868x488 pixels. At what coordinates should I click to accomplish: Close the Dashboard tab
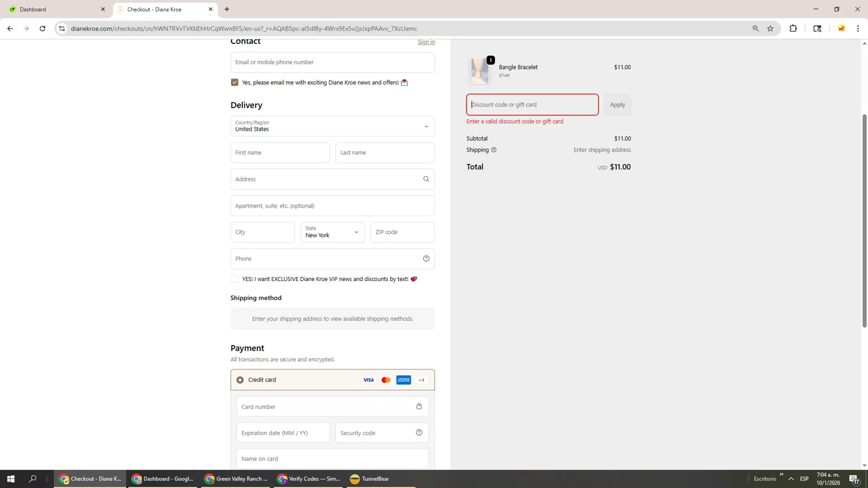click(103, 9)
